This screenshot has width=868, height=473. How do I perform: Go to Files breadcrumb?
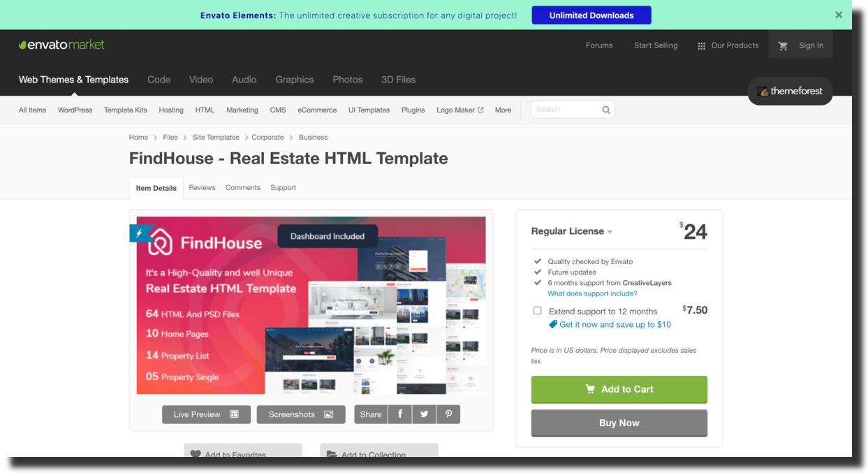[170, 138]
